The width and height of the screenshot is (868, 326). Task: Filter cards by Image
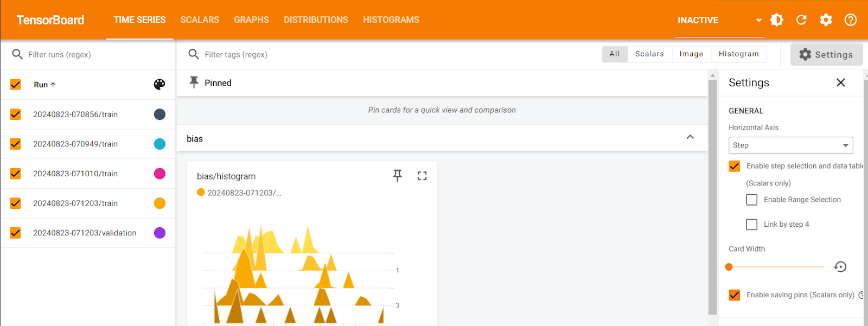[x=691, y=54]
